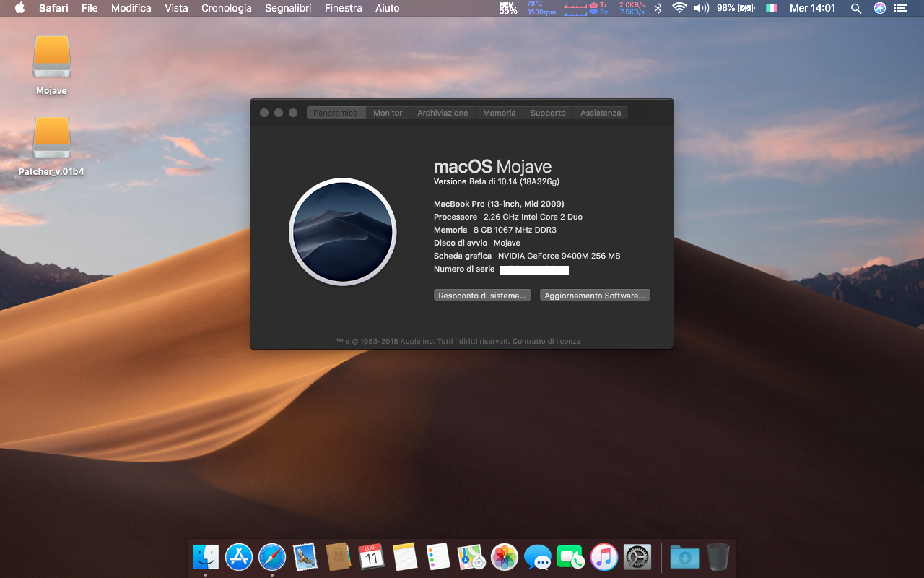The image size is (924, 578).
Task: Open Spotlight search magnifier
Action: (856, 8)
